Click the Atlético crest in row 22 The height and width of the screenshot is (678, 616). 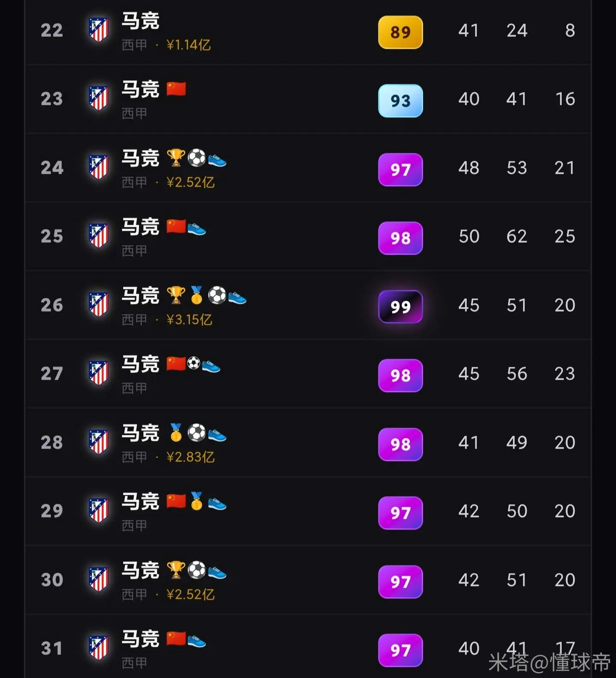click(98, 30)
